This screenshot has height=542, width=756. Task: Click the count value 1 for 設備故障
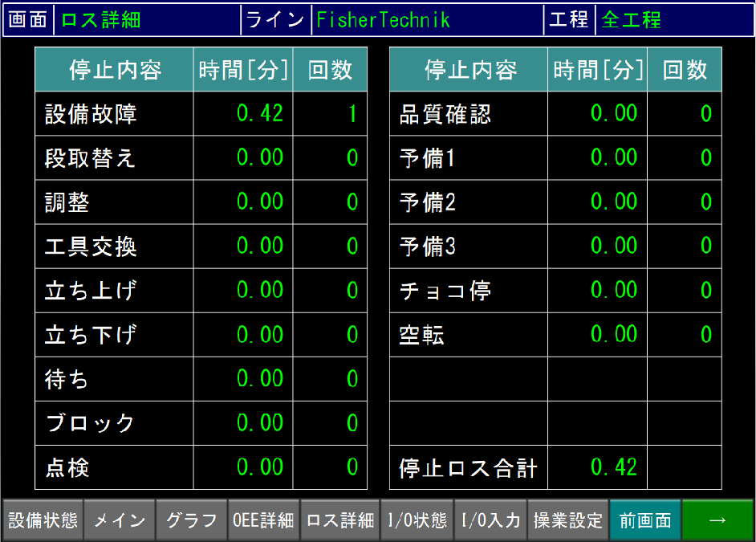(x=352, y=113)
